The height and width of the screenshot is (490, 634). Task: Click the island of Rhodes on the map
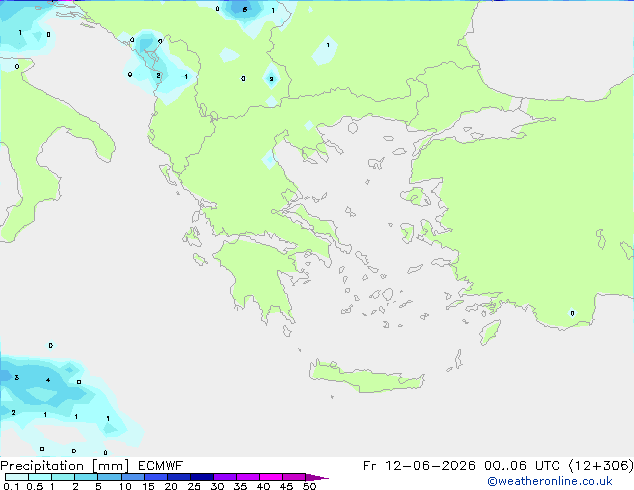click(490, 332)
